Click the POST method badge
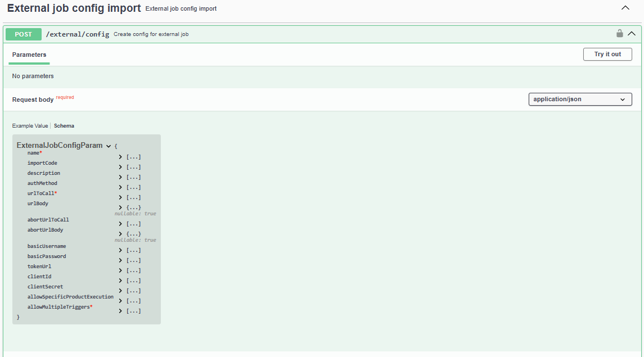 (x=24, y=34)
